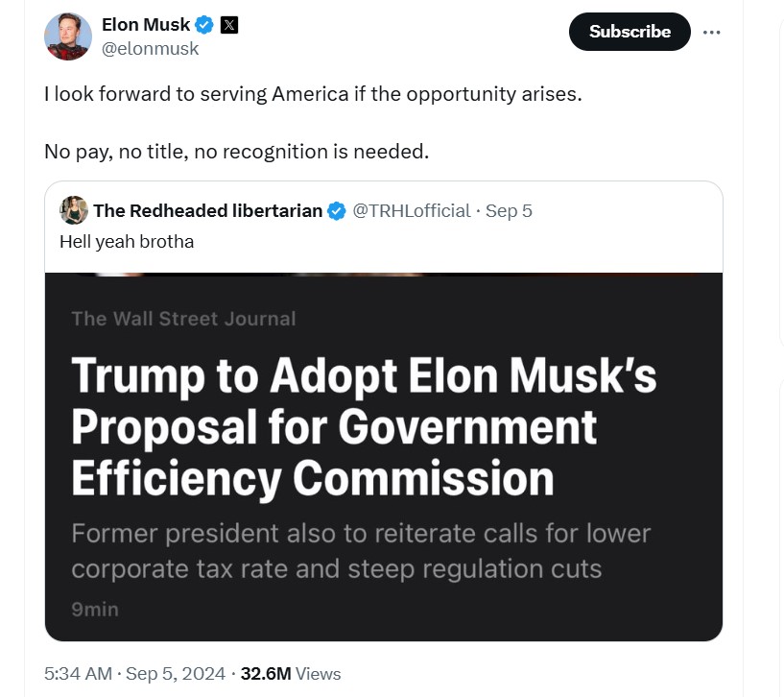Open the 5:34 AM · Sep 5, 2024 timestamp
This screenshot has height=697, width=784.
point(134,674)
